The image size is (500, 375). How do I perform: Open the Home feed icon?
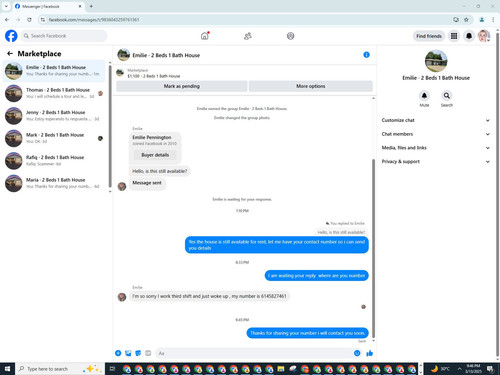(x=205, y=36)
